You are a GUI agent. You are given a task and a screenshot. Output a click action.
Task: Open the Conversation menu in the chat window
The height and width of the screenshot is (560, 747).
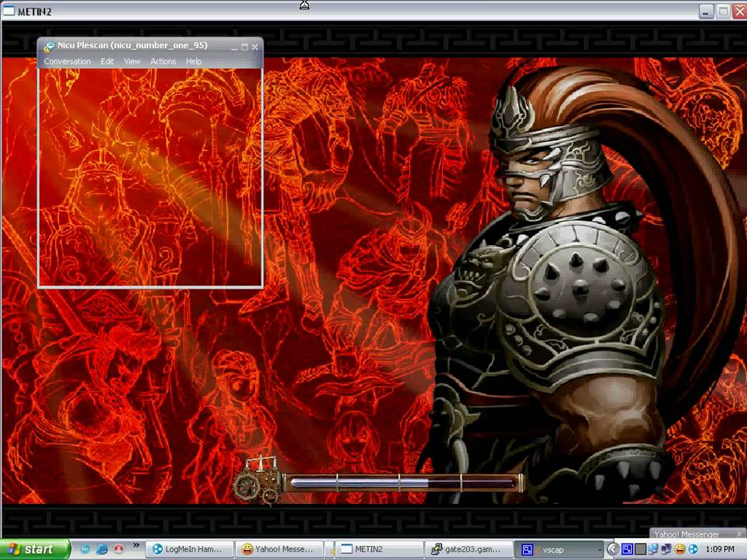click(x=67, y=61)
